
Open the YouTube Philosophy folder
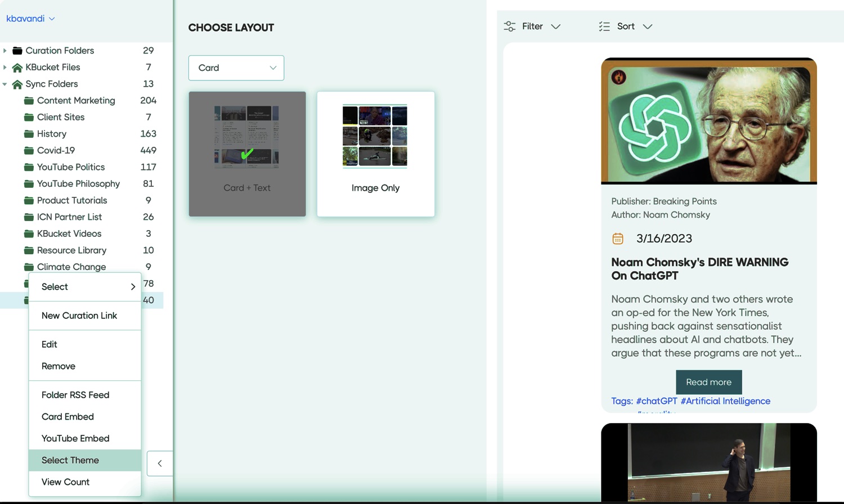[78, 184]
